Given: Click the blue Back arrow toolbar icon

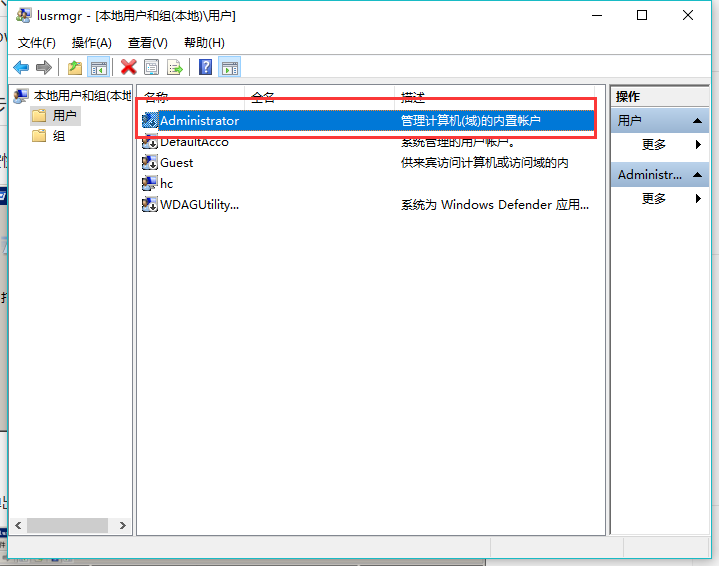Looking at the screenshot, I should [x=21, y=67].
